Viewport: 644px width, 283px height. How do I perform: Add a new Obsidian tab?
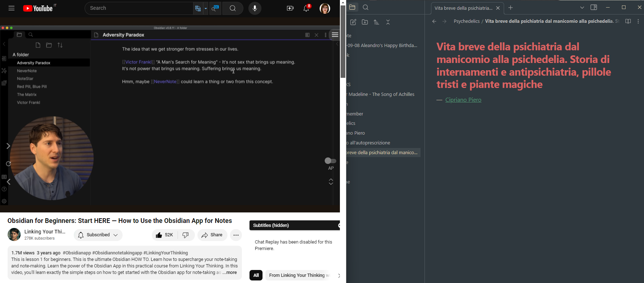511,8
